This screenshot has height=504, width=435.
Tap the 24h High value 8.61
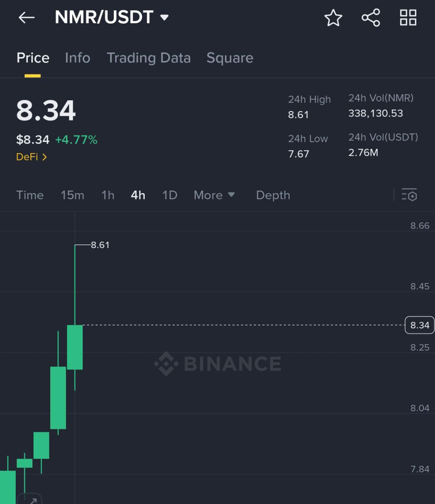[x=298, y=115]
